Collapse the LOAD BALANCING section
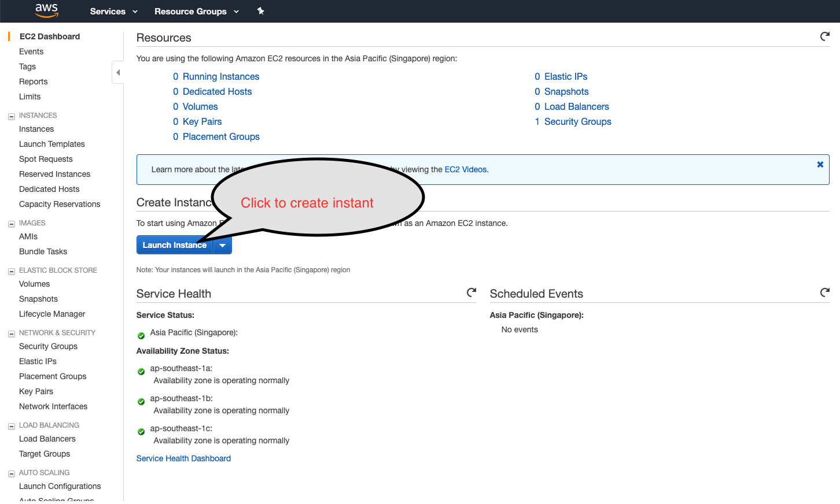 pos(12,426)
